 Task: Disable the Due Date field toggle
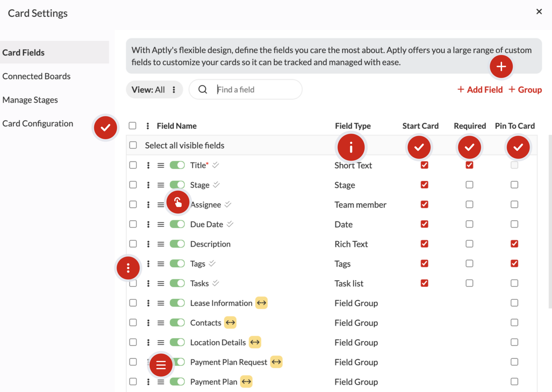click(177, 224)
